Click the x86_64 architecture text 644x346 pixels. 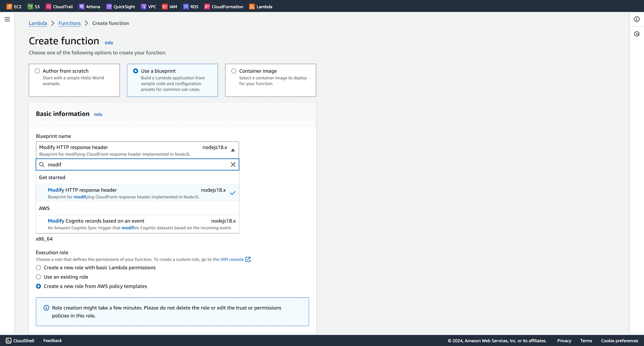pos(44,239)
